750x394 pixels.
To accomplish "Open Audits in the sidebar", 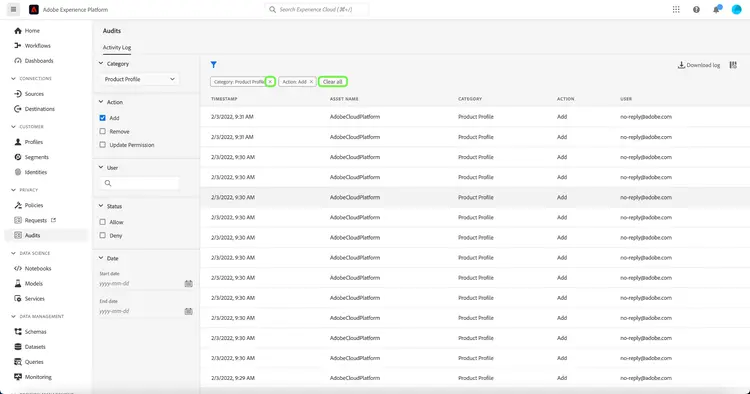I will pyautogui.click(x=46, y=235).
